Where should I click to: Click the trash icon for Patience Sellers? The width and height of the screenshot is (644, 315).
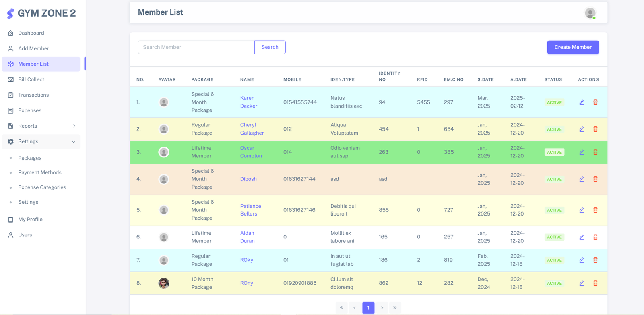coord(595,210)
